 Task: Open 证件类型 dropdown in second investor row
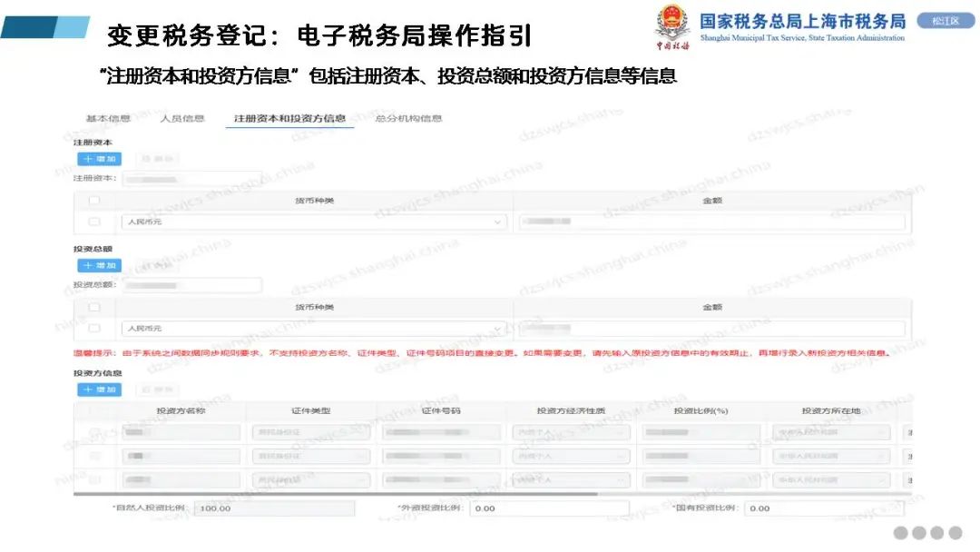tap(311, 456)
